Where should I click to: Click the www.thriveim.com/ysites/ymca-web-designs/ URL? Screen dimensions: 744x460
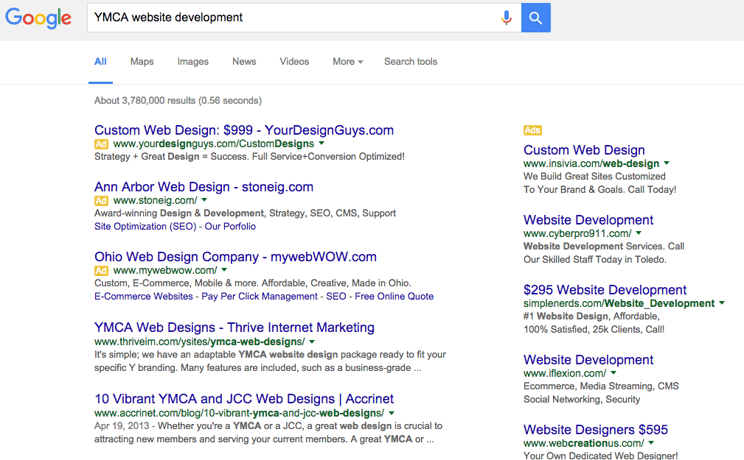point(199,342)
